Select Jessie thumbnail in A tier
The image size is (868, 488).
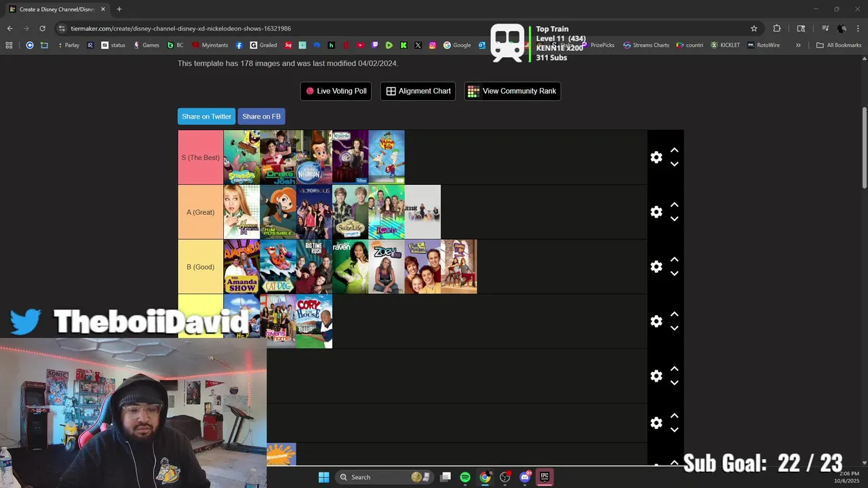[x=422, y=212]
